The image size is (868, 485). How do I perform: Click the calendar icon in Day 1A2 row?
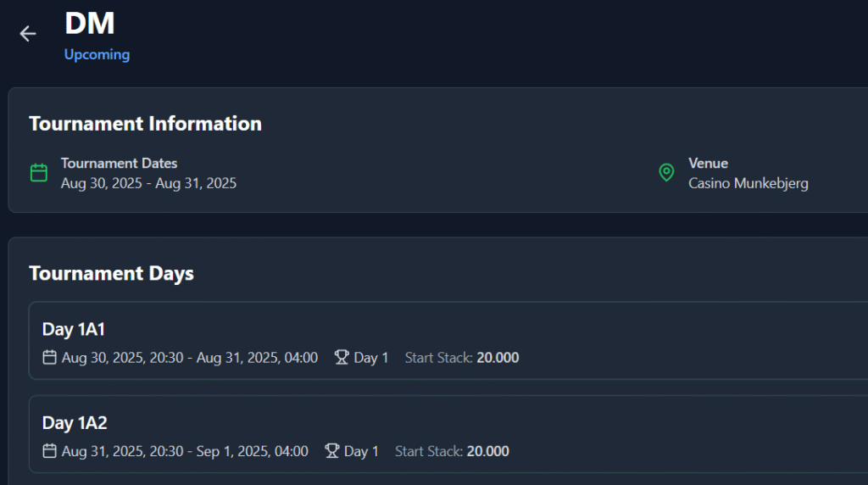49,451
